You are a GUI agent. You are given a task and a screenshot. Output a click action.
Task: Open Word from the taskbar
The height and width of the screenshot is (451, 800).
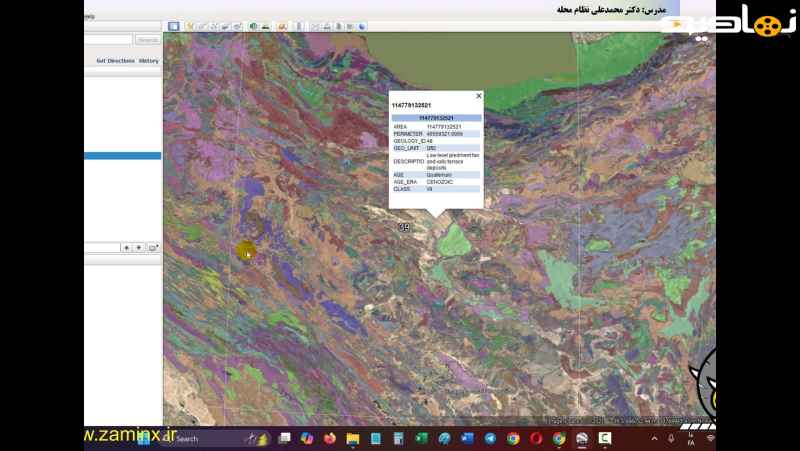tap(467, 439)
